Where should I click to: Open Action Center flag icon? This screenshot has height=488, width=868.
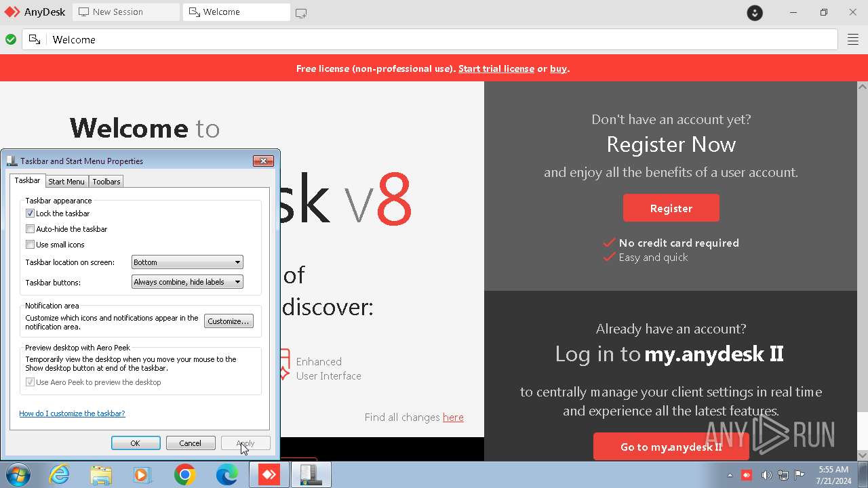pyautogui.click(x=800, y=475)
